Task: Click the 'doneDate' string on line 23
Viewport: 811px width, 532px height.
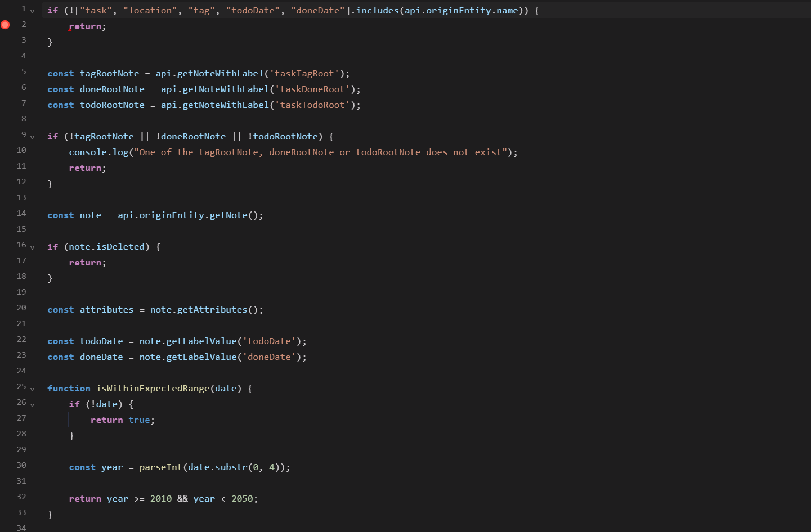Action: click(269, 357)
